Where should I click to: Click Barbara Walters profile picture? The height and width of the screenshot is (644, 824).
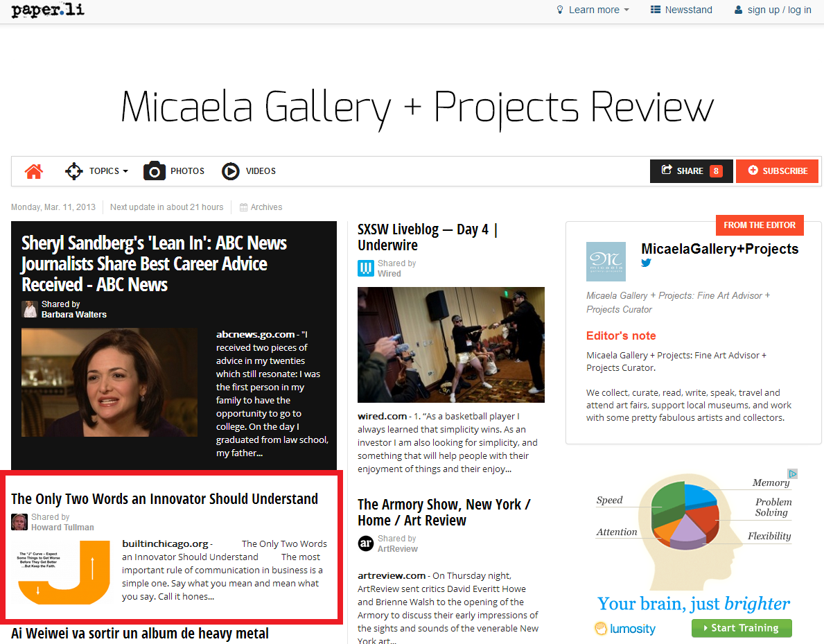click(x=29, y=309)
